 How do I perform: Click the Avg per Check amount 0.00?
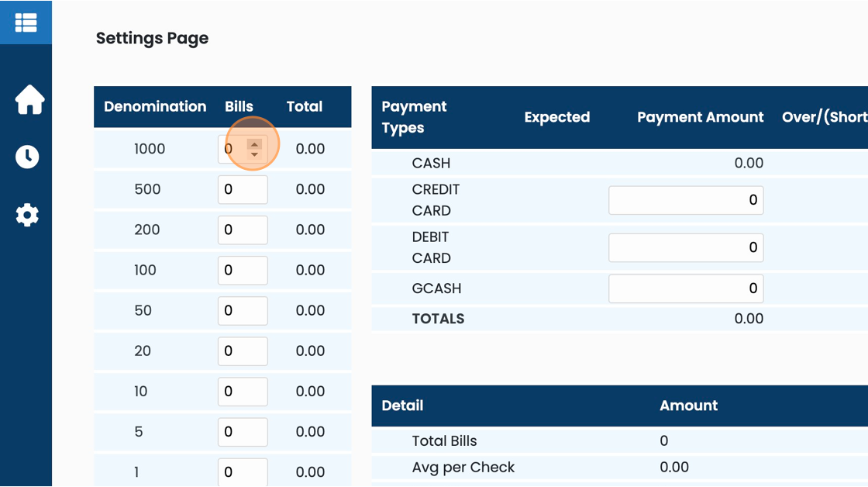(674, 468)
